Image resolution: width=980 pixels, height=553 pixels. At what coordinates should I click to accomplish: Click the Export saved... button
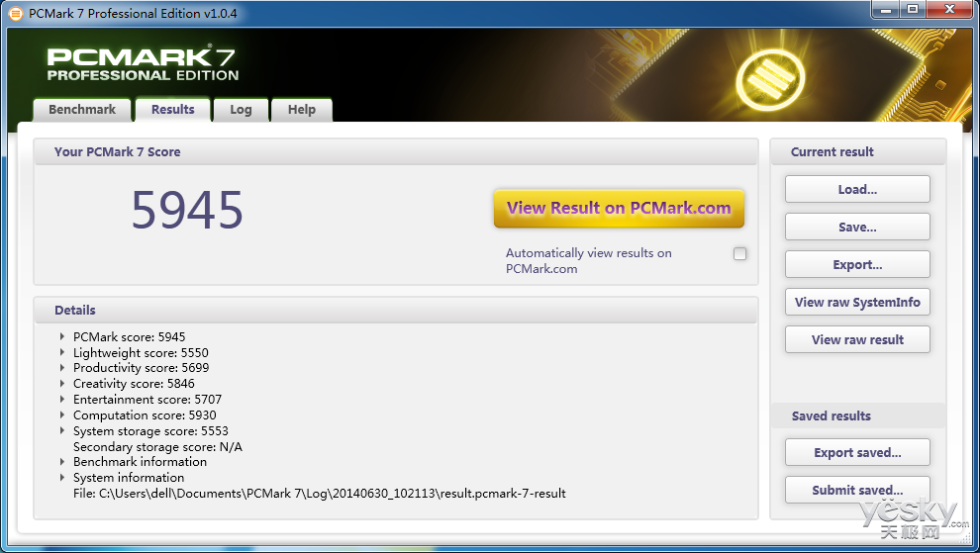click(857, 452)
